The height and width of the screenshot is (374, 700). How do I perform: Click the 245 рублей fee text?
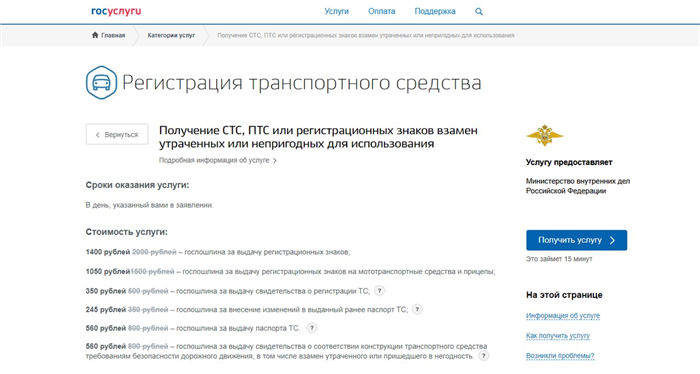(246, 309)
